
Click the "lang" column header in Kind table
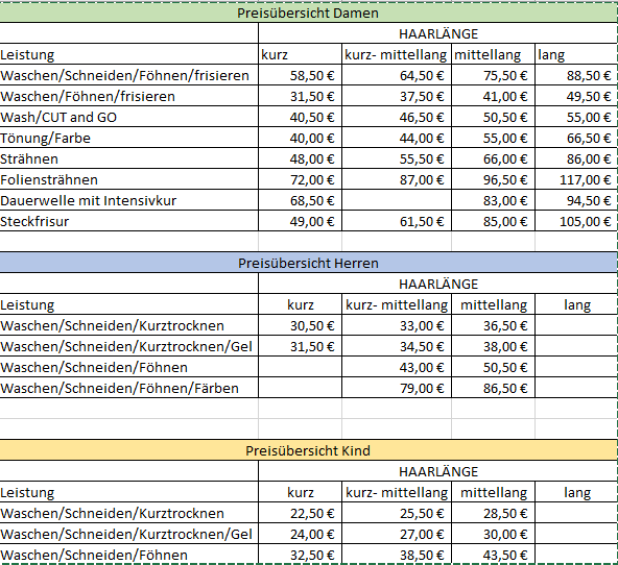click(577, 493)
